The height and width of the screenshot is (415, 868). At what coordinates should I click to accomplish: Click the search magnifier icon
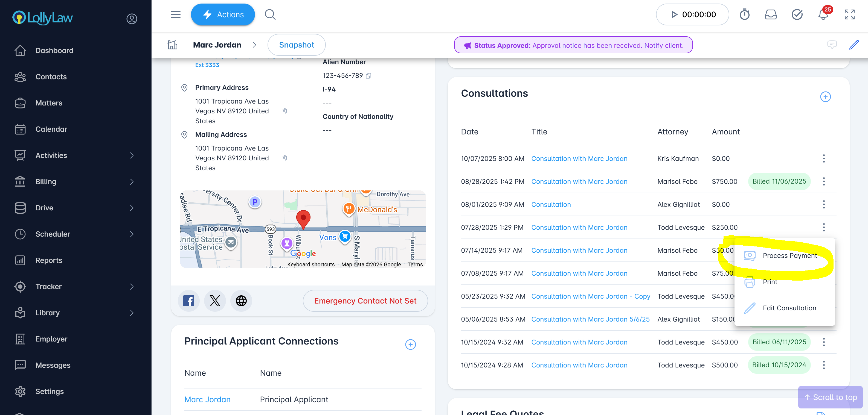click(270, 15)
